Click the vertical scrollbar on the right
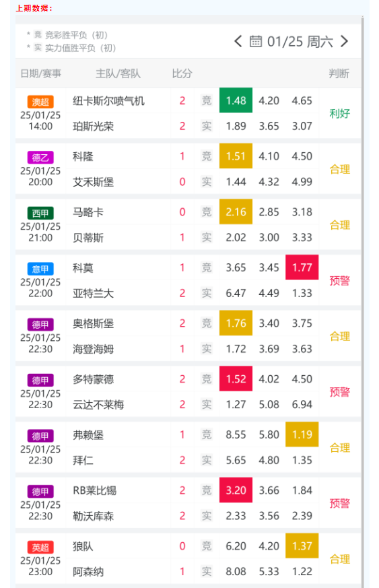 (x=362, y=300)
